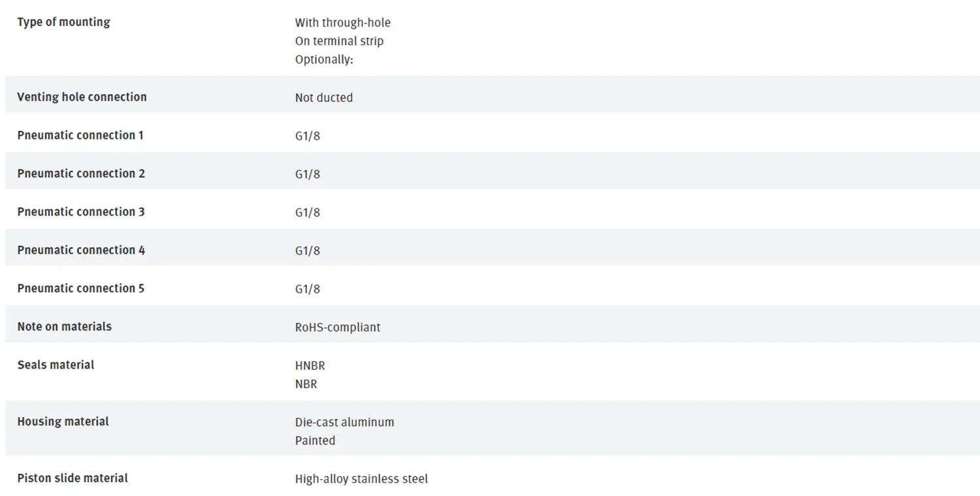Click the 'NBR' seals value
Image resolution: width=980 pixels, height=496 pixels.
pos(306,384)
